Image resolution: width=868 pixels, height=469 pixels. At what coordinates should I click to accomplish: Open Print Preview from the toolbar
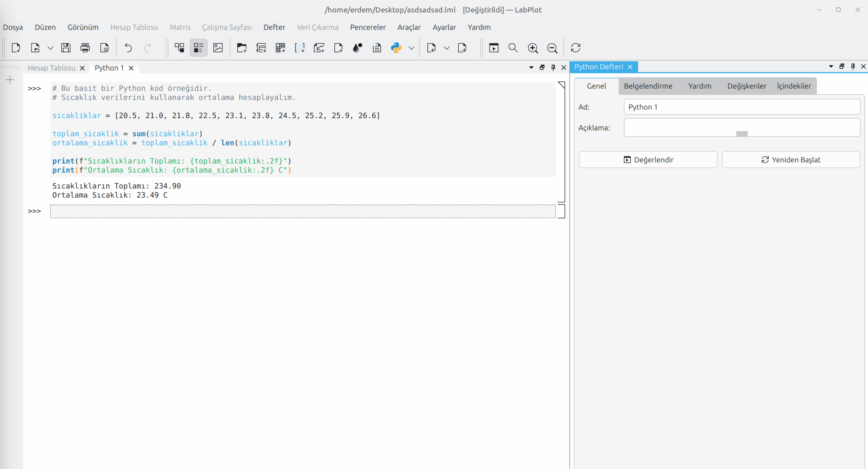[x=104, y=48]
